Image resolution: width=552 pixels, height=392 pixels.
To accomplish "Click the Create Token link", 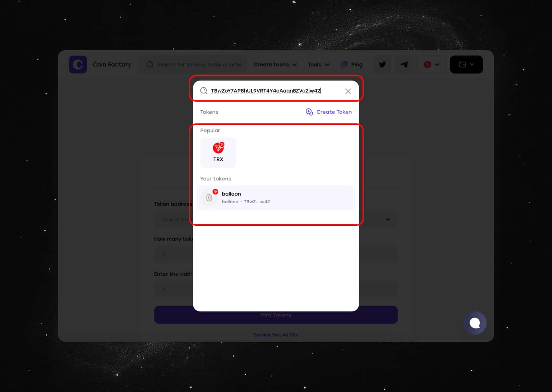I will (x=329, y=112).
